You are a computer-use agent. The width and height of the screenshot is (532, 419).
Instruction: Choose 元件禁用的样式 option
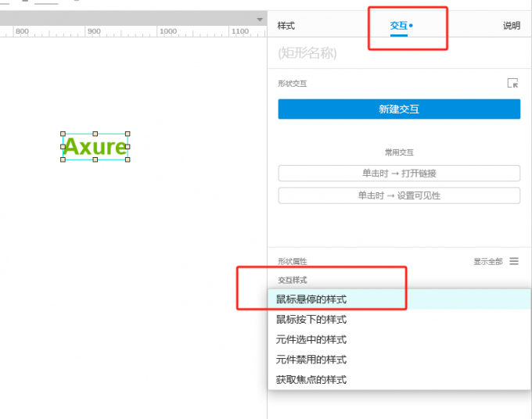pyautogui.click(x=399, y=360)
